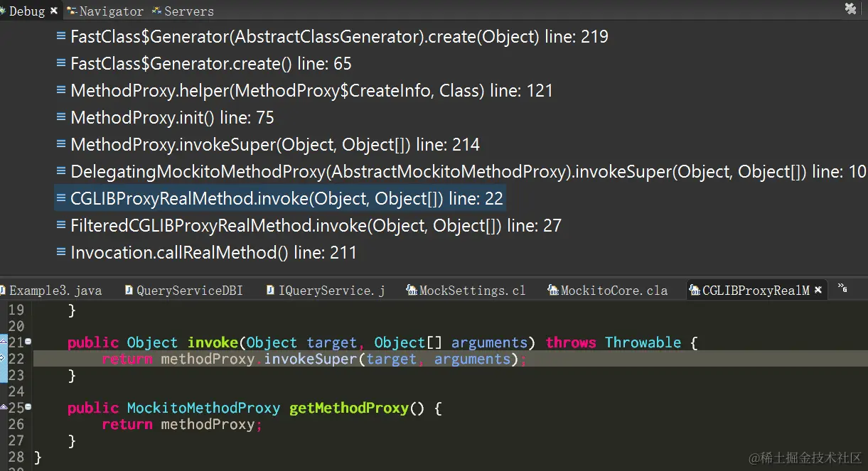Click methodProxy in the return statement line 26
The height and width of the screenshot is (471, 868).
coord(208,424)
